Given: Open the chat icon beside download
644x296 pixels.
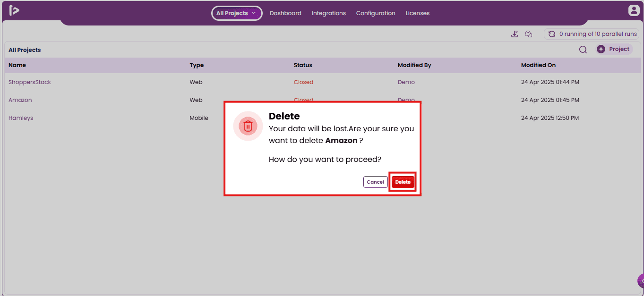Looking at the screenshot, I should click(x=529, y=34).
